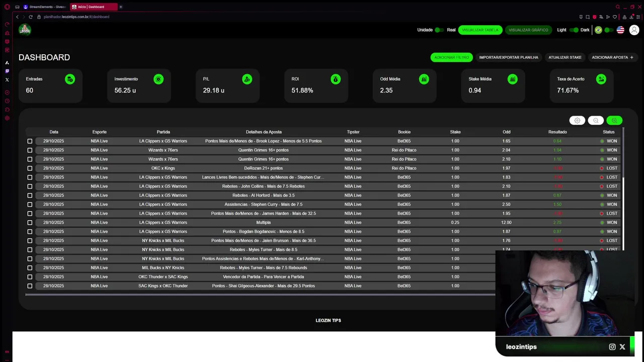This screenshot has height=362, width=644.
Task: Click the Adicionar Filtro button
Action: pos(451,57)
